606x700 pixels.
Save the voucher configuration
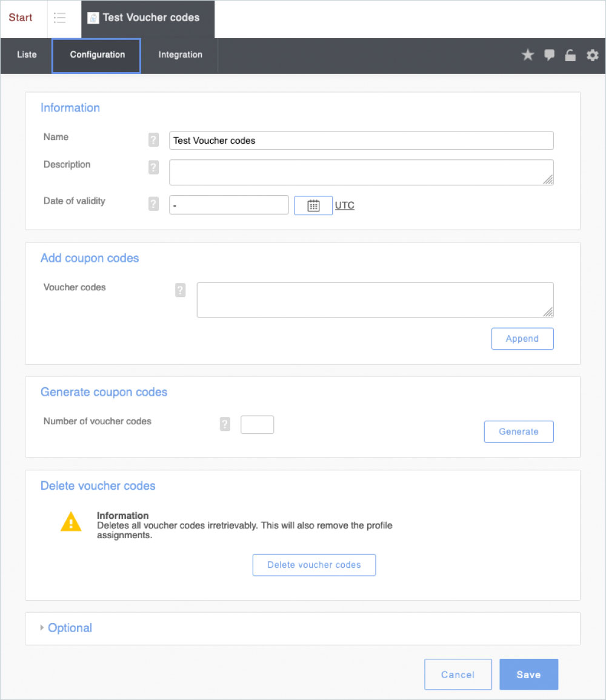529,675
